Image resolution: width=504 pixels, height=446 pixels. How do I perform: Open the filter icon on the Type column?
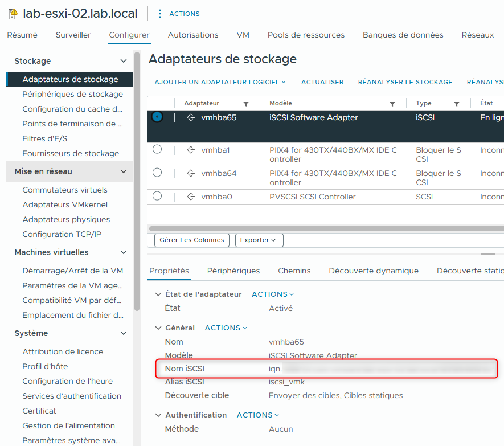(x=457, y=103)
